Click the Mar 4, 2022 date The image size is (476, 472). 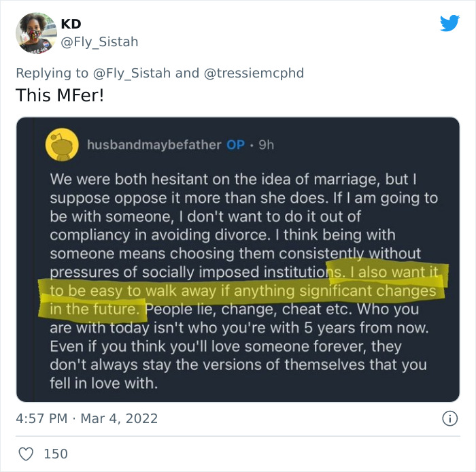[x=119, y=418]
